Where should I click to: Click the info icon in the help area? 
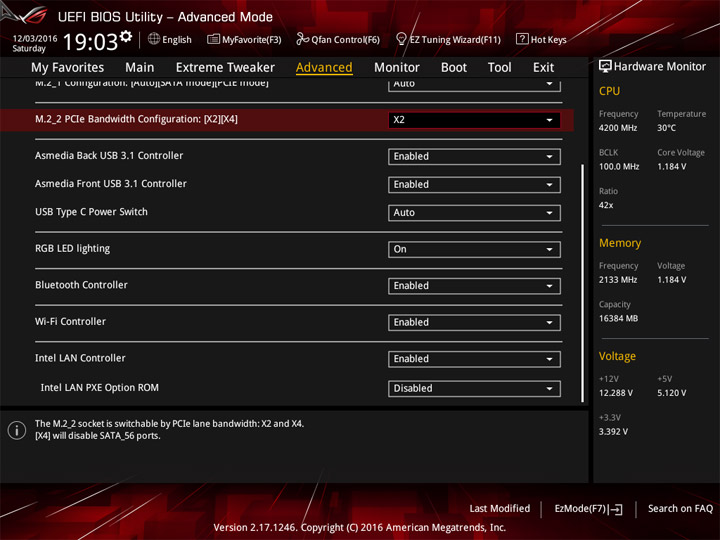click(17, 430)
